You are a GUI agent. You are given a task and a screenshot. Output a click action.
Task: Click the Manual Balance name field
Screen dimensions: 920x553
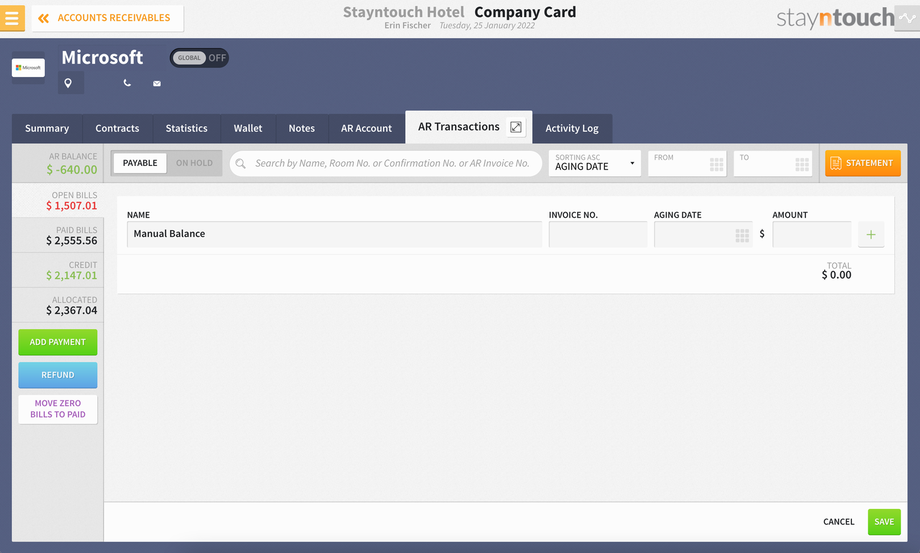coord(334,234)
